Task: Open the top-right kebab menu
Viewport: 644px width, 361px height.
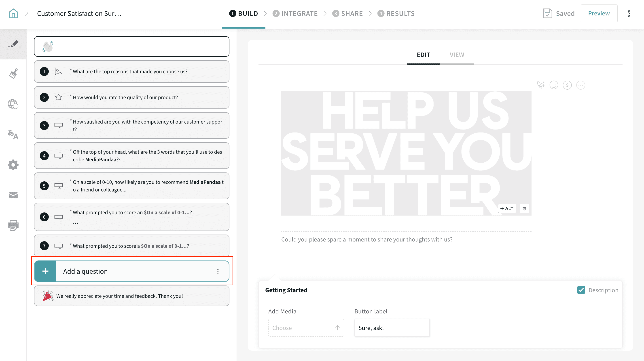Action: pyautogui.click(x=629, y=13)
